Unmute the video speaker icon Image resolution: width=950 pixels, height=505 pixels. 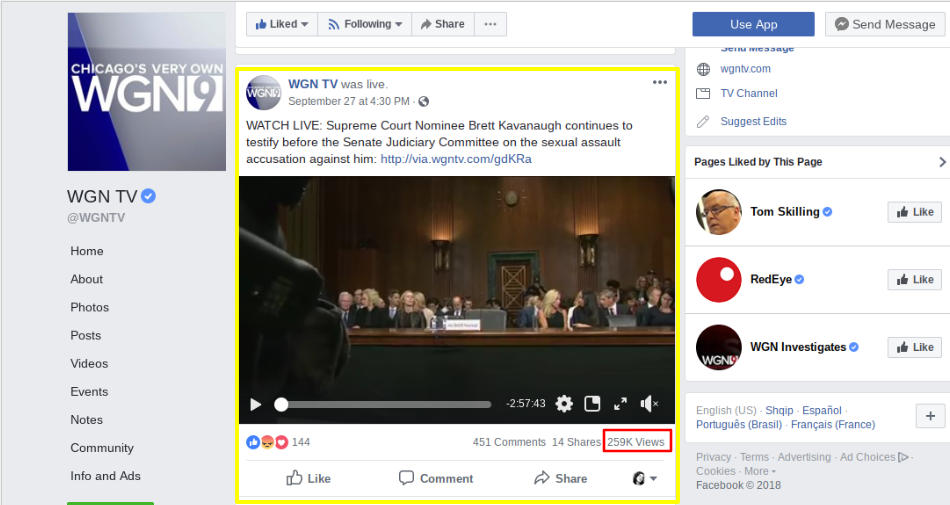[649, 403]
